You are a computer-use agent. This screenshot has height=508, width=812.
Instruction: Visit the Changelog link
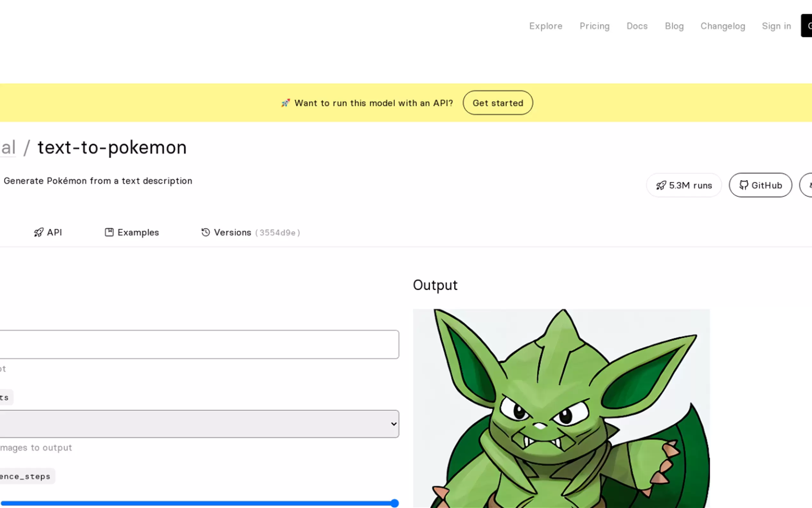coord(722,26)
